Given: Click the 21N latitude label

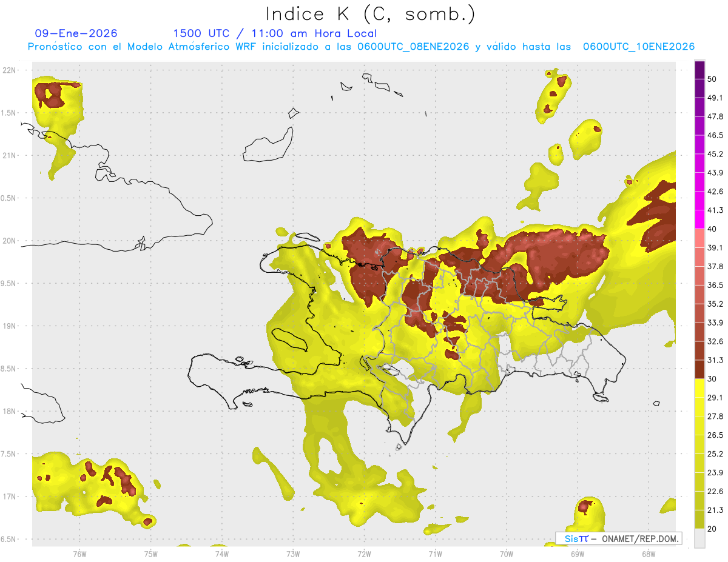Looking at the screenshot, I should tap(10, 155).
